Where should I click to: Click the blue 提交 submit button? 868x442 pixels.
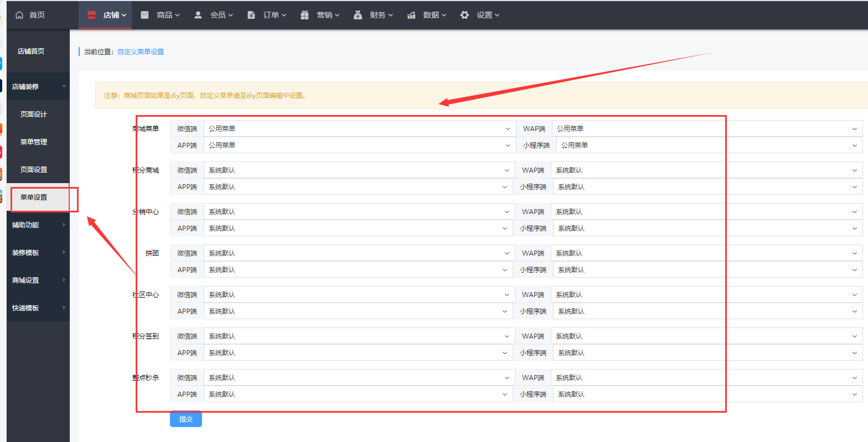pyautogui.click(x=186, y=419)
